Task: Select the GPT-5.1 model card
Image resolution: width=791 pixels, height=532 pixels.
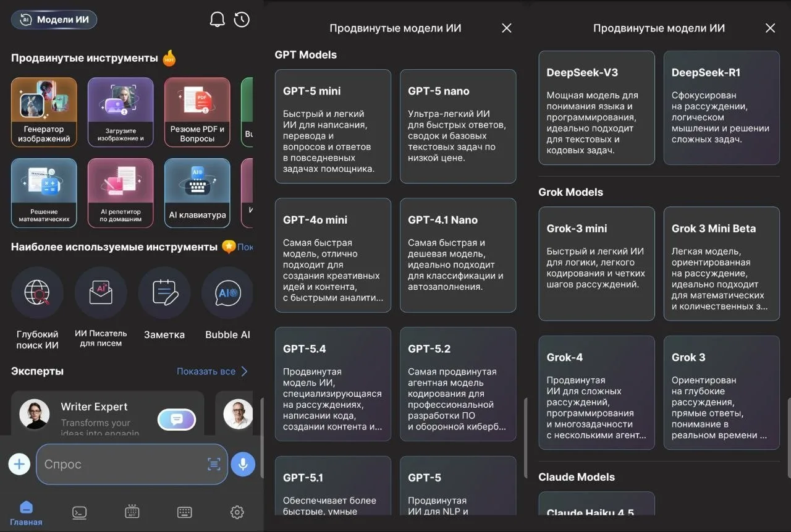Action: pos(333,486)
